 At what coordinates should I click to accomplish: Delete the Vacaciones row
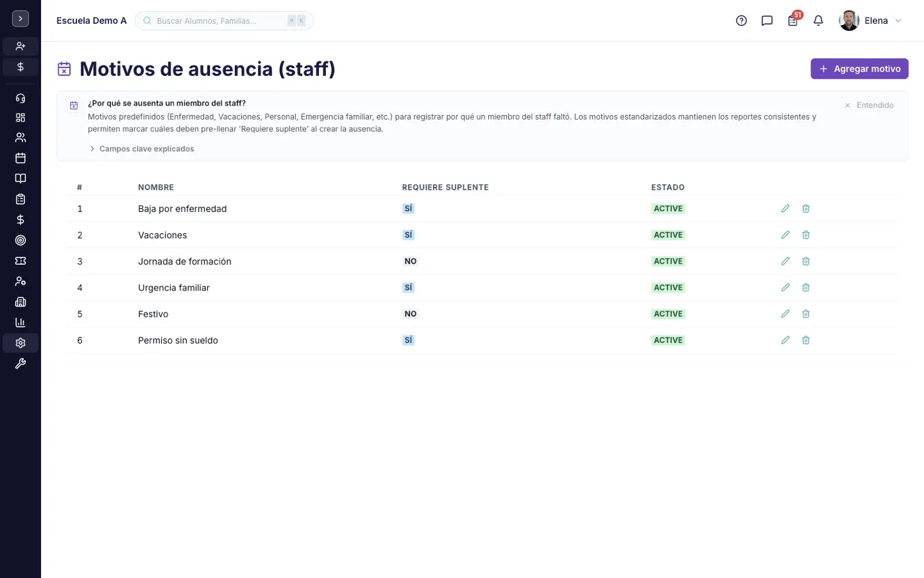[x=806, y=235]
